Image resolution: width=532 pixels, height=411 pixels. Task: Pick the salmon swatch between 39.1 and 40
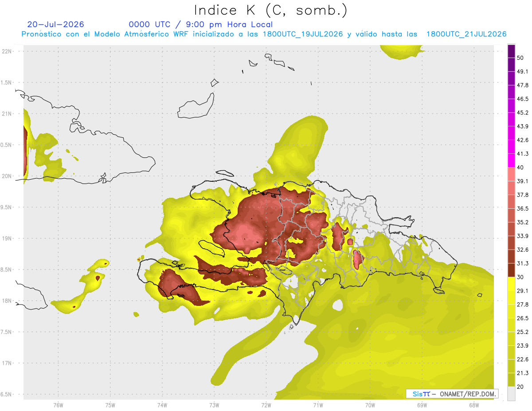(511, 174)
